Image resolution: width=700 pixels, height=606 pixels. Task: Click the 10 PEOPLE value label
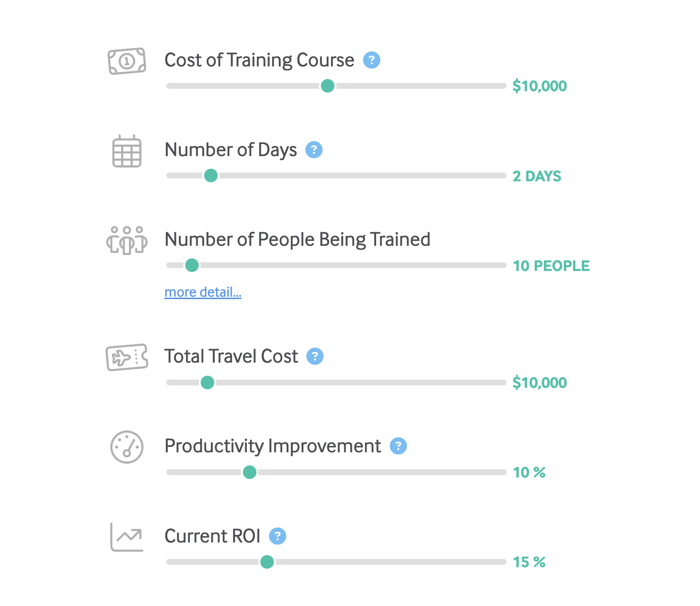pos(551,266)
